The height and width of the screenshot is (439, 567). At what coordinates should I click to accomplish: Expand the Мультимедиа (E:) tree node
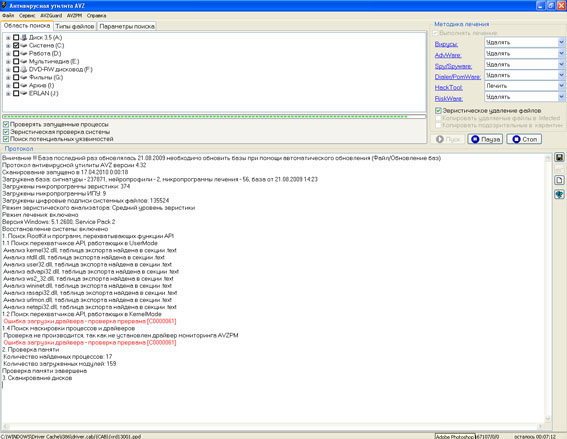click(x=8, y=61)
